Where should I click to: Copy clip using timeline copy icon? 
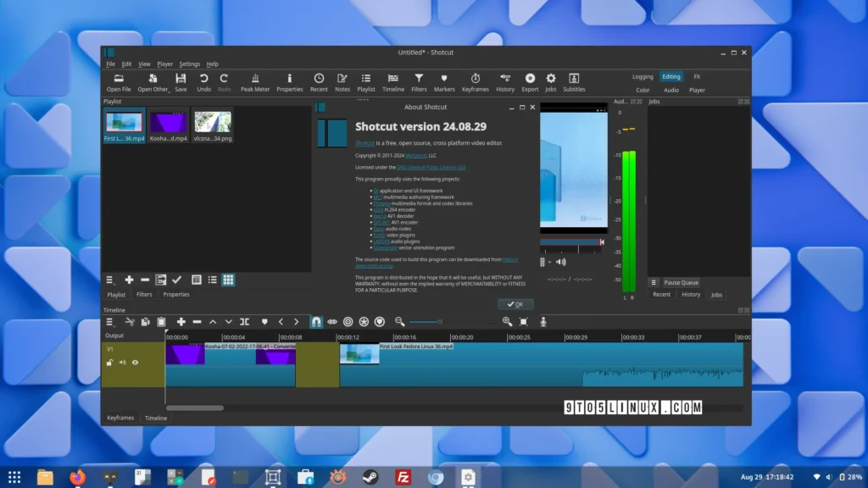click(x=145, y=321)
